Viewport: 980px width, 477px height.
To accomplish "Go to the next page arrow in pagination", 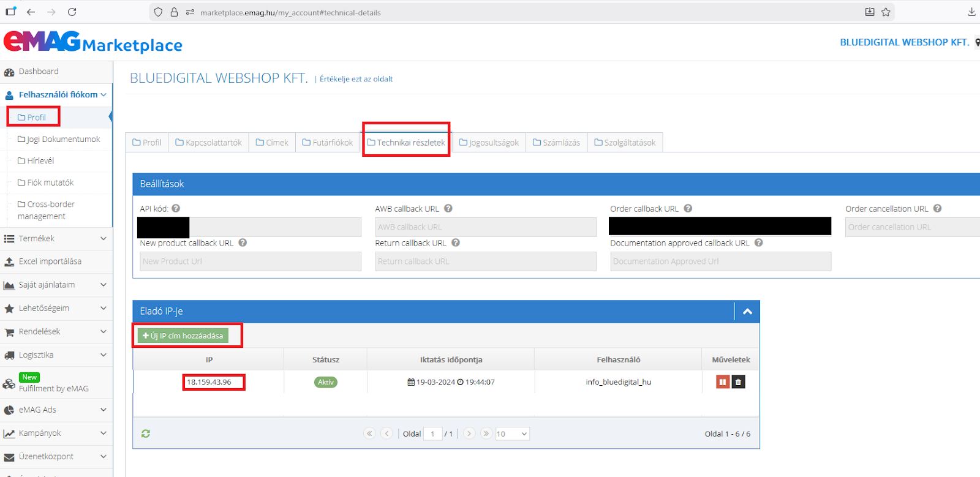I will 469,434.
